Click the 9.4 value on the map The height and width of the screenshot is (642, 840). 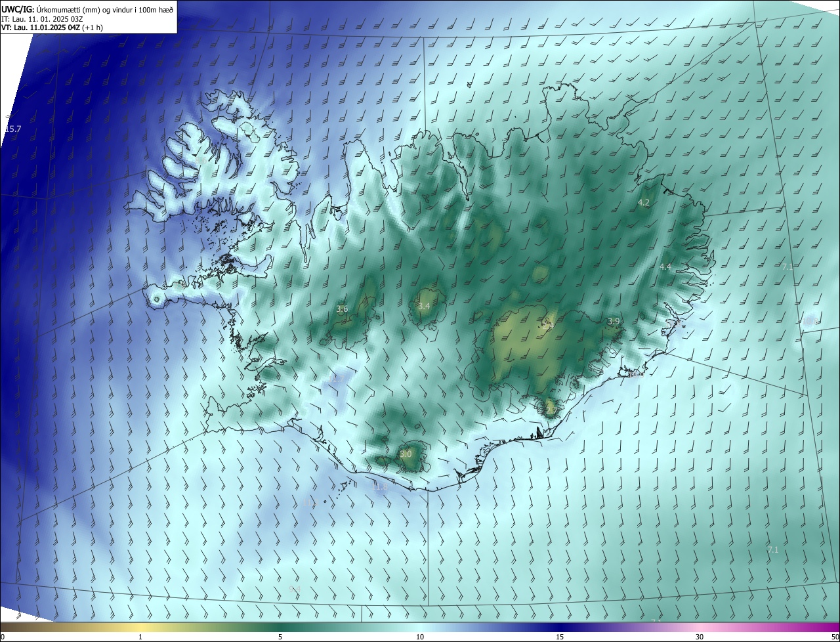tap(294, 589)
